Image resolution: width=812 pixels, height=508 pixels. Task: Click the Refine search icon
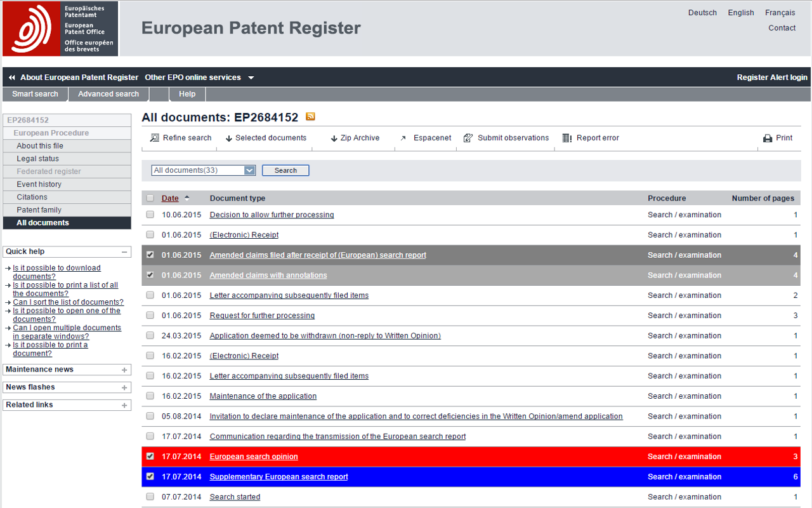155,138
